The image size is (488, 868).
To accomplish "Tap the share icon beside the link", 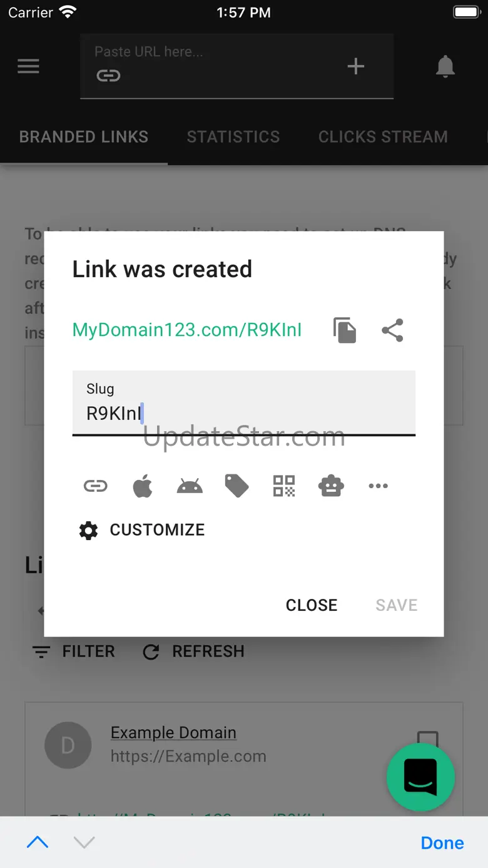I will tap(392, 330).
